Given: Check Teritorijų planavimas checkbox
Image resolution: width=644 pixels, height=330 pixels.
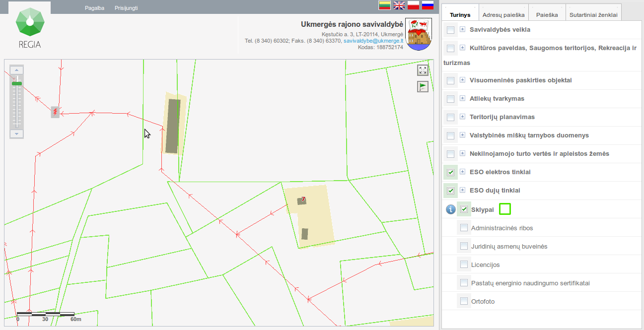Looking at the screenshot, I should [x=450, y=118].
